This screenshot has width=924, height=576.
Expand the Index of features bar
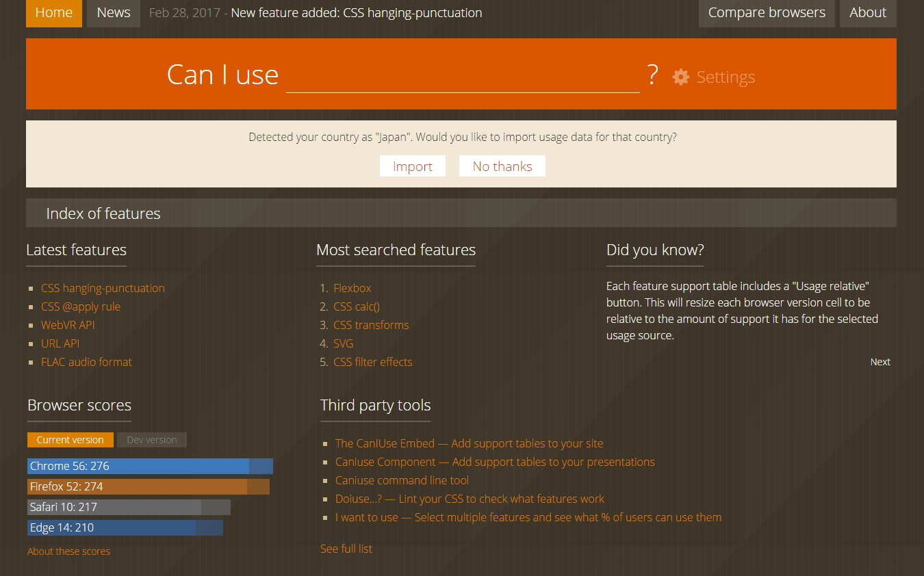(461, 213)
